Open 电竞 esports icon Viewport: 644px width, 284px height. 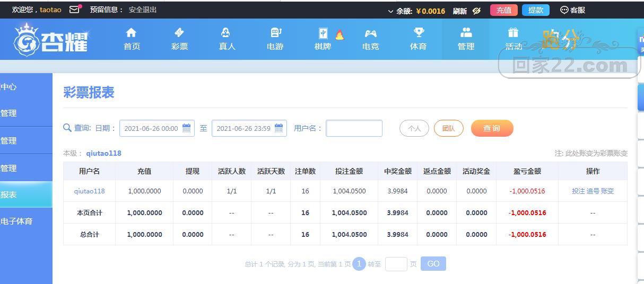click(371, 33)
